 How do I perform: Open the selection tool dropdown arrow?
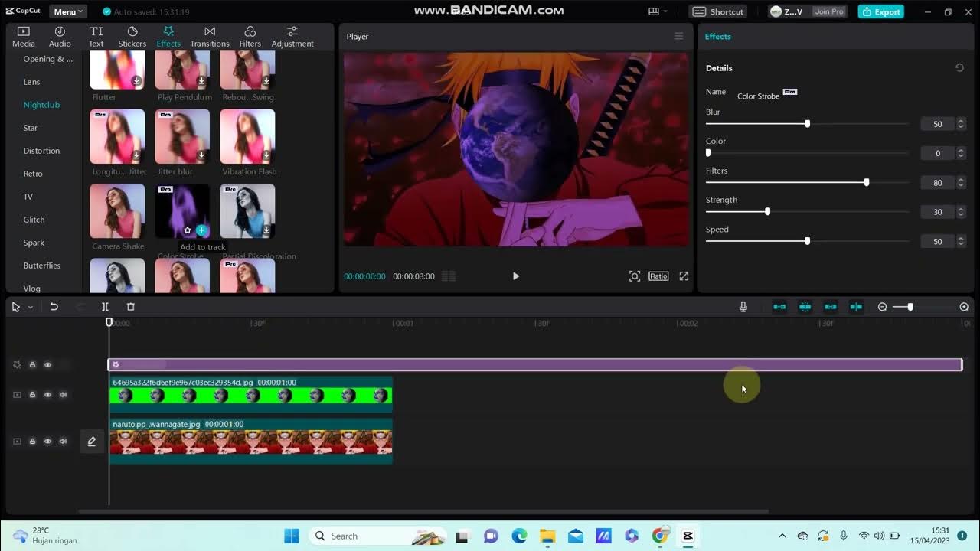click(31, 307)
